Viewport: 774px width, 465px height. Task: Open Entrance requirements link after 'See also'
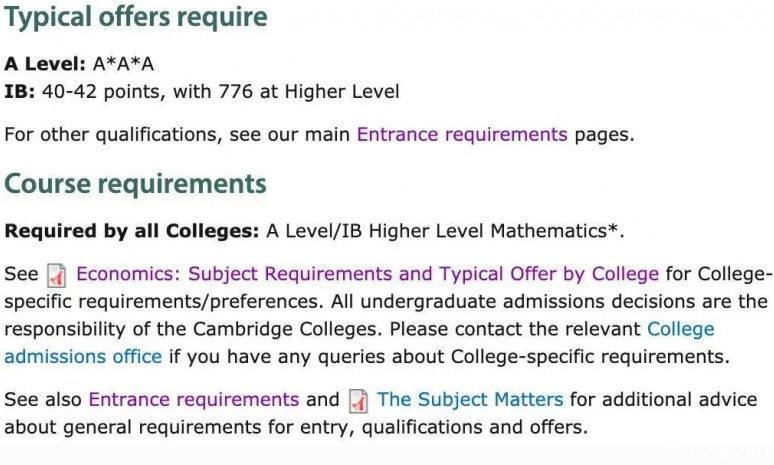point(194,399)
